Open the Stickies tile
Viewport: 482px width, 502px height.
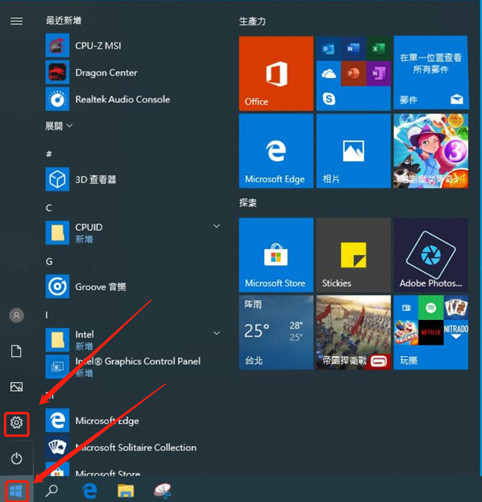click(353, 255)
